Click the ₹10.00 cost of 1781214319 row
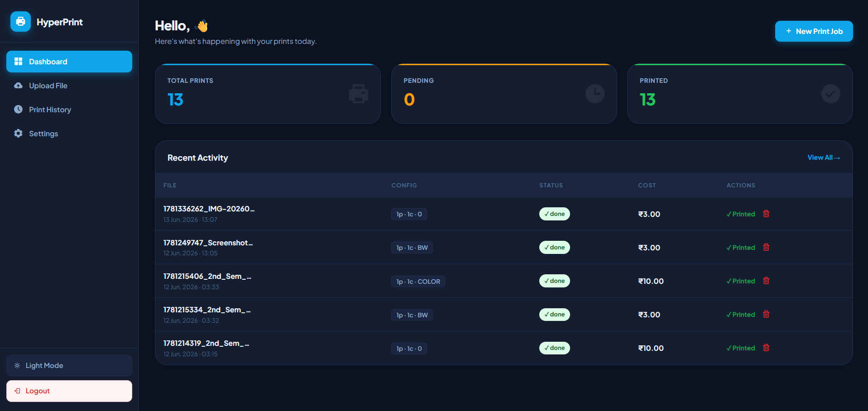Viewport: 868px width, 411px height. [651, 348]
